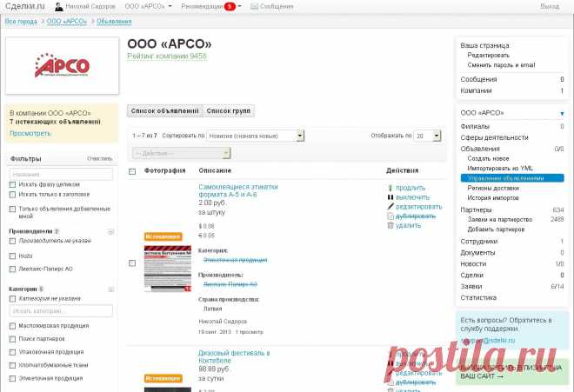This screenshot has width=574, height=392.
Task: Click the продлить icon for Самоклеящиеся этикетки
Action: tap(390, 188)
